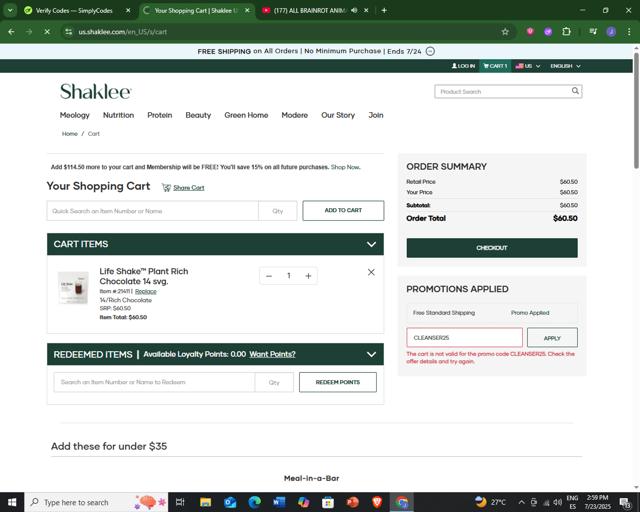Image resolution: width=640 pixels, height=512 pixels.
Task: Open the Modere menu
Action: point(294,115)
